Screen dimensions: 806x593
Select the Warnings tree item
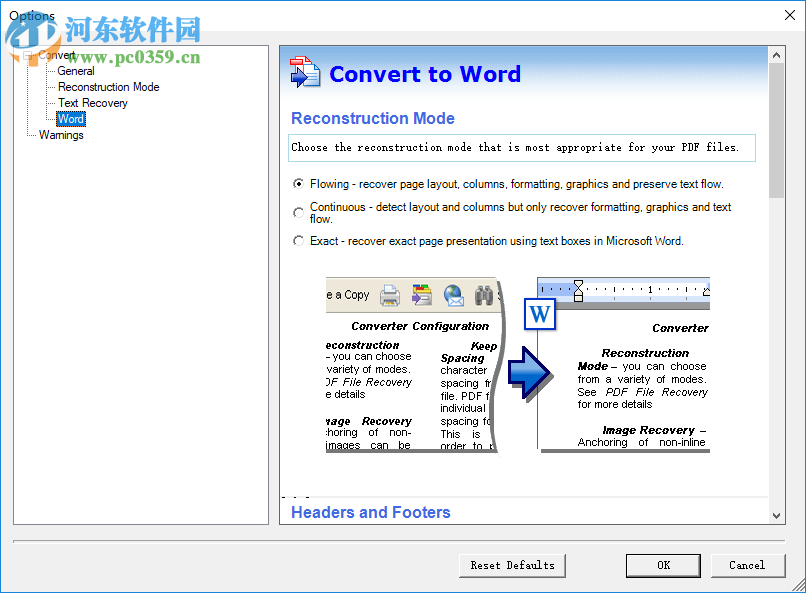[x=62, y=134]
